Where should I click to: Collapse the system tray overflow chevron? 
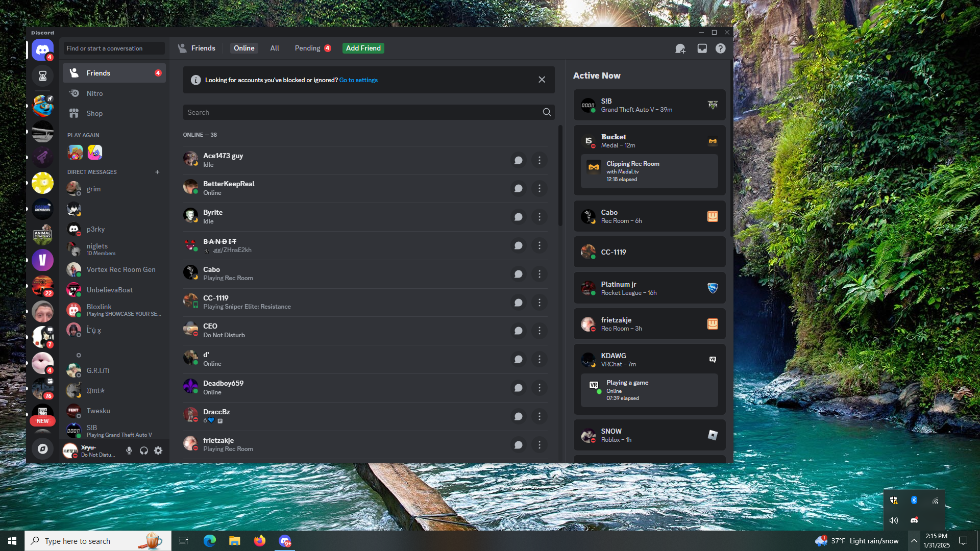914,541
